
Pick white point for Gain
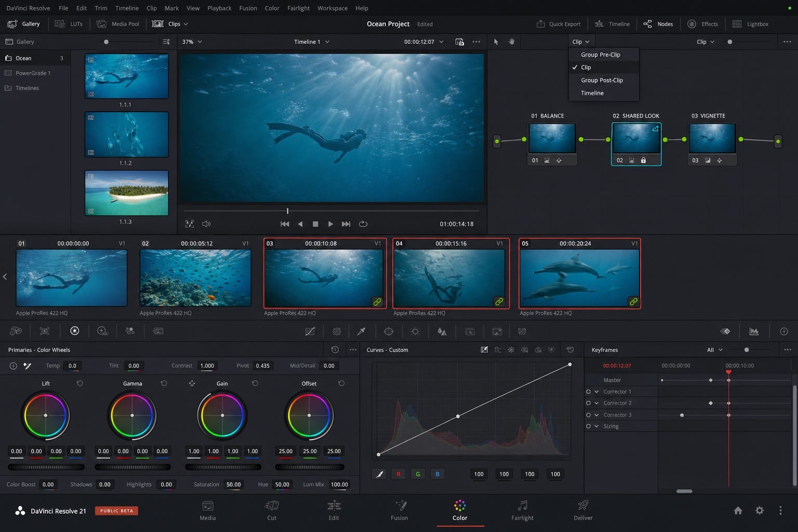[192, 383]
